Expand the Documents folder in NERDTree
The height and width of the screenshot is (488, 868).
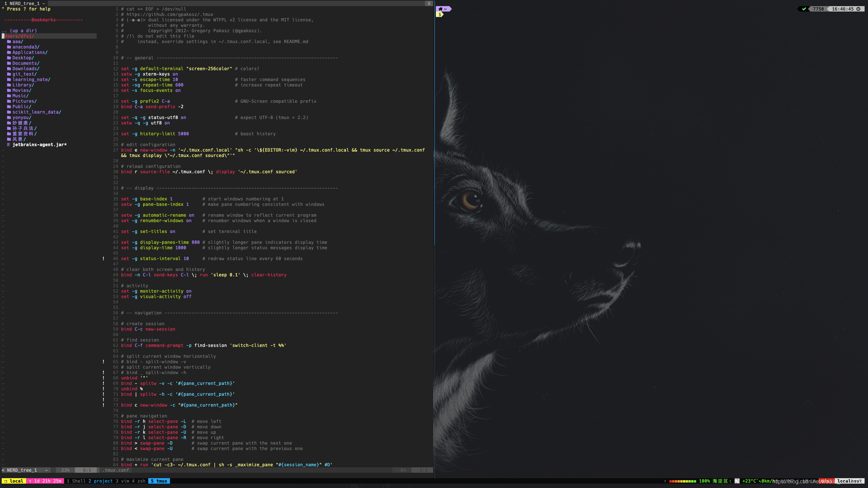click(26, 63)
